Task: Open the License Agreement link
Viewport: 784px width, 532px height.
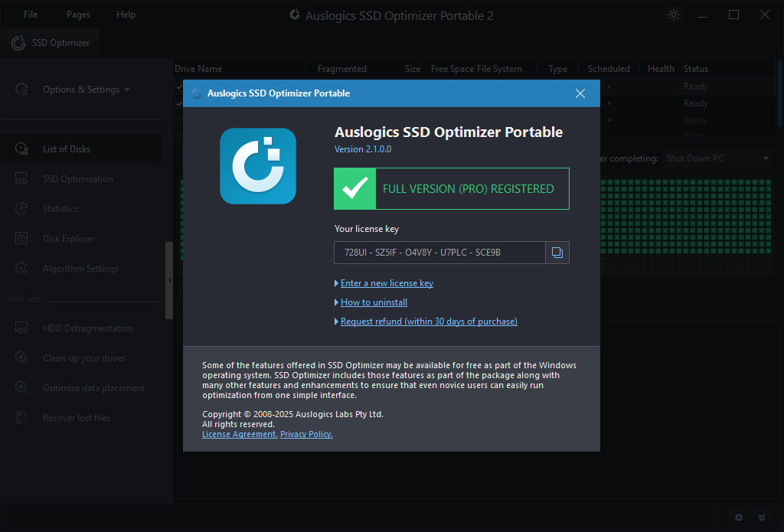Action: (x=240, y=434)
